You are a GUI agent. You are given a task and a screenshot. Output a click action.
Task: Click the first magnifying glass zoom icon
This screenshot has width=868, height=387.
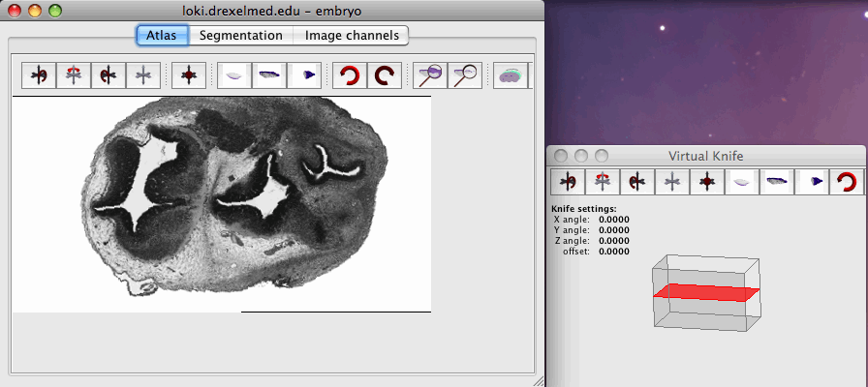click(430, 75)
